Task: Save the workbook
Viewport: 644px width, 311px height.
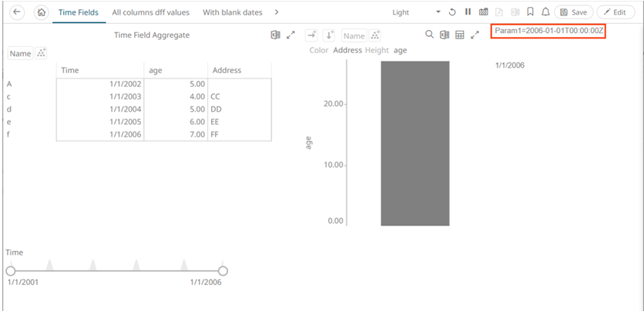Action: tap(574, 12)
